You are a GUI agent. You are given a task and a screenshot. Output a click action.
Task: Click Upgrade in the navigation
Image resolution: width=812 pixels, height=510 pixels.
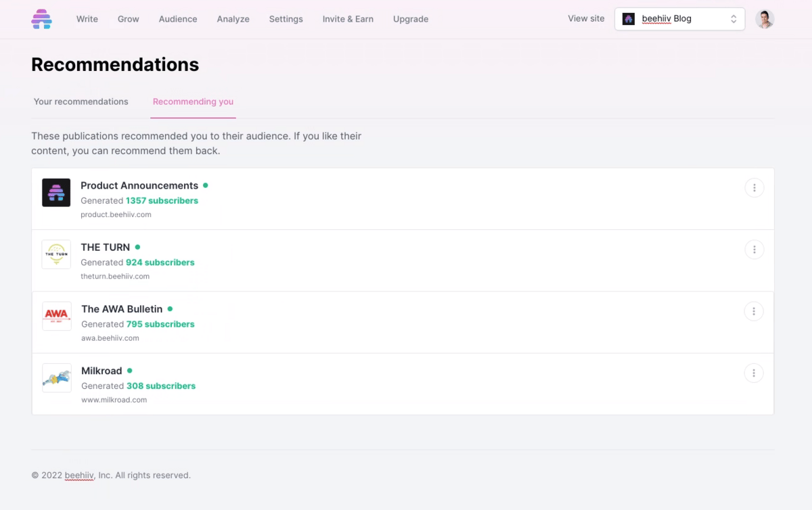click(x=411, y=19)
